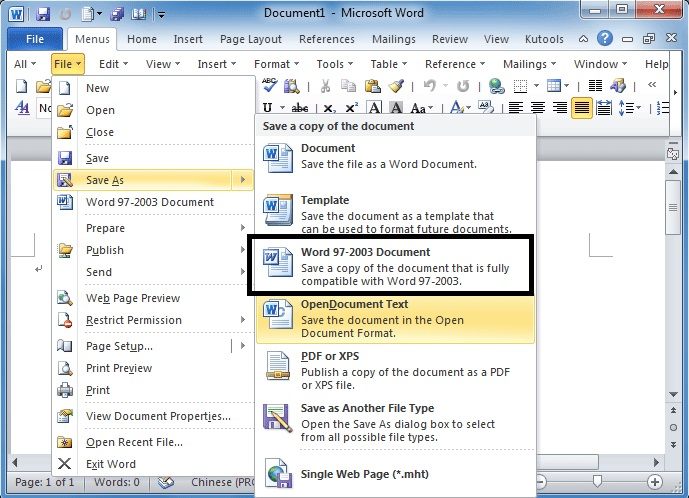Open the Mailings classic menu dropdown
This screenshot has width=689, height=498.
coord(529,64)
